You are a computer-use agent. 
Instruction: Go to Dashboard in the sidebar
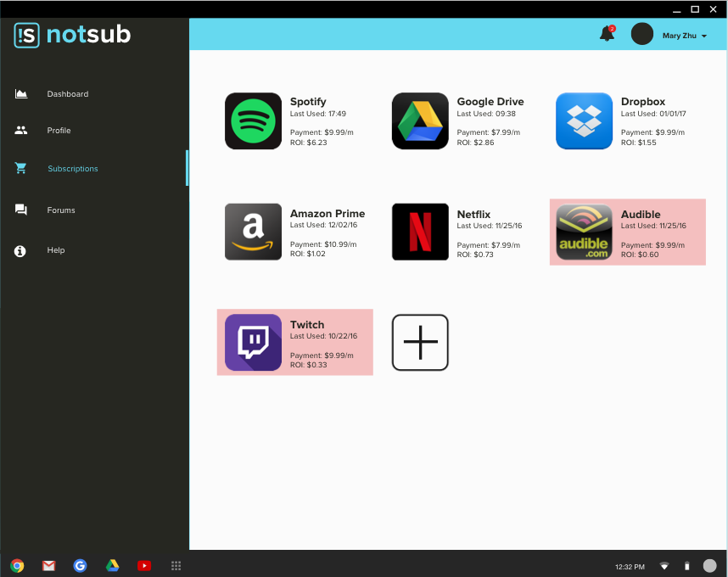(68, 94)
